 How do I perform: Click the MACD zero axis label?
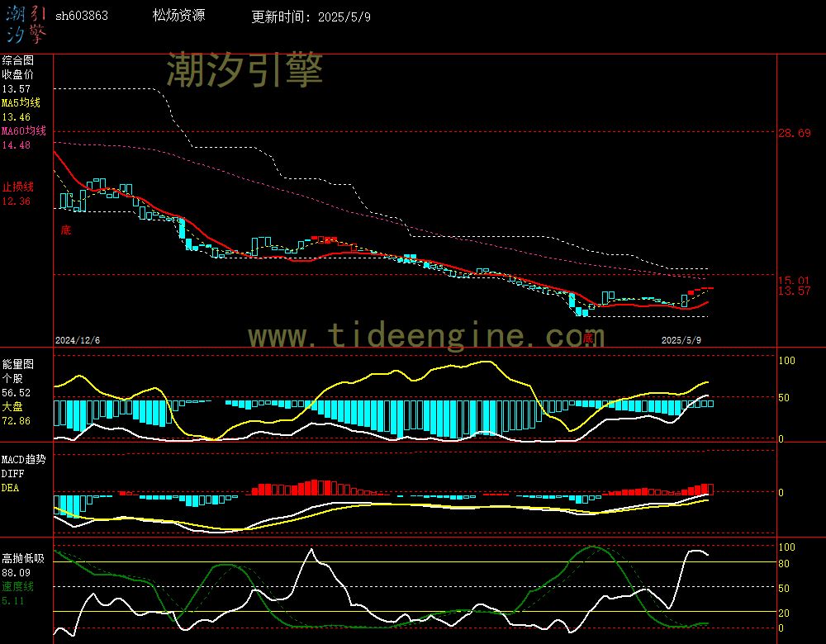coord(781,492)
